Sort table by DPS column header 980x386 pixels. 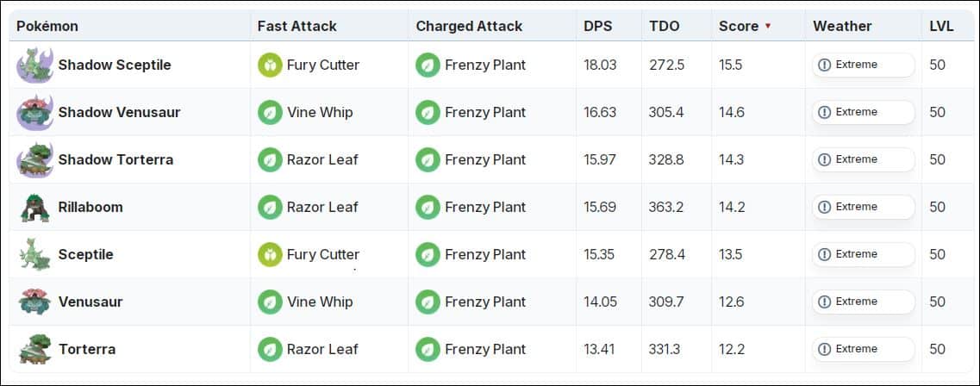597,27
